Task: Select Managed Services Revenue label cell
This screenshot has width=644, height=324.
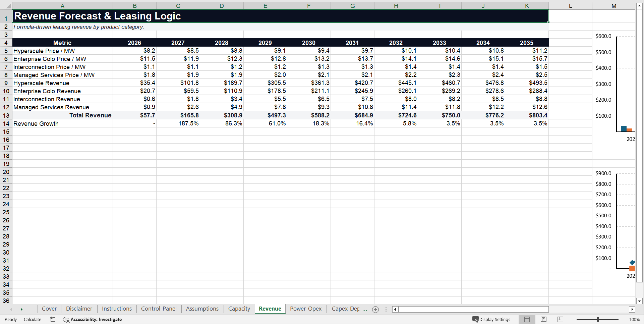Action: point(62,107)
